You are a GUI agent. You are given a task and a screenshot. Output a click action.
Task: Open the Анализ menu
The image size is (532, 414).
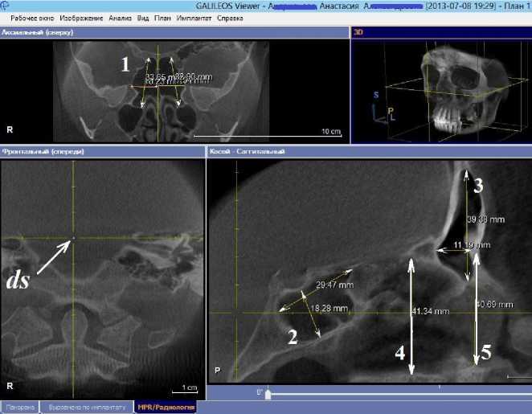(x=120, y=18)
